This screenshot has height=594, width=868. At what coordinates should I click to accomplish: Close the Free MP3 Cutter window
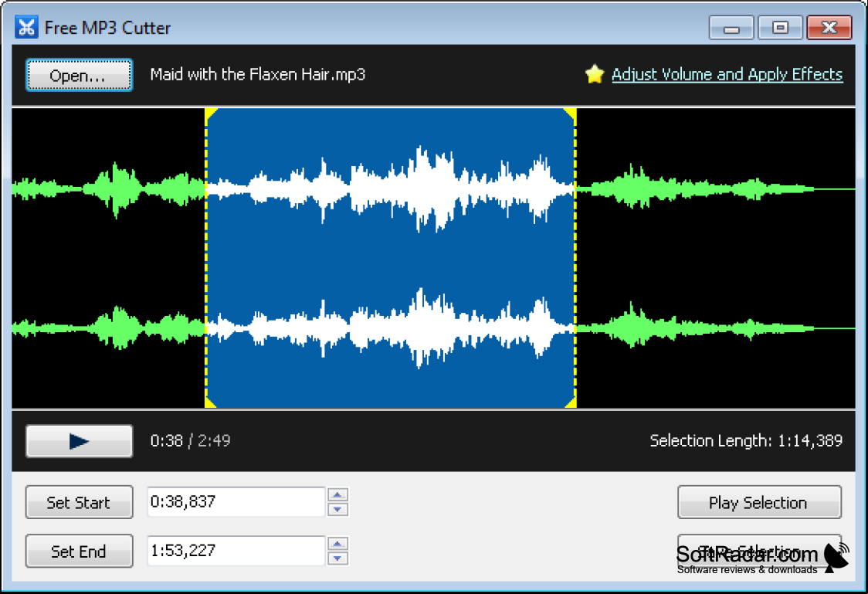pos(829,28)
